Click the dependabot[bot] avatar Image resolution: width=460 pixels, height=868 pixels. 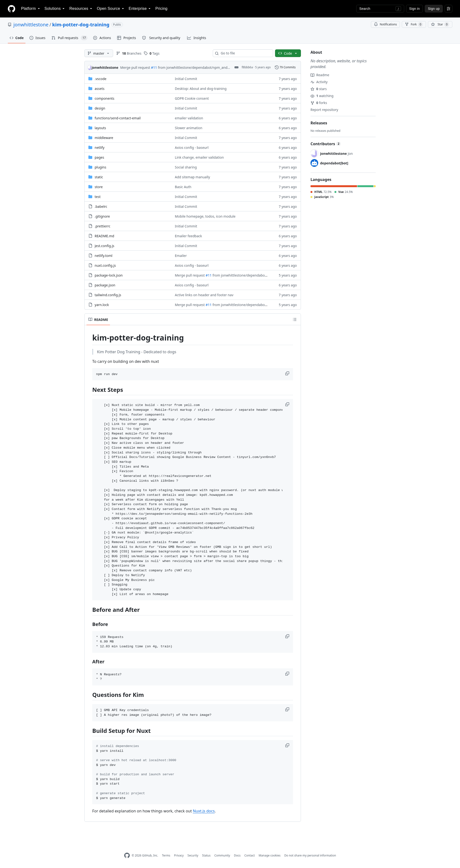[x=314, y=163]
